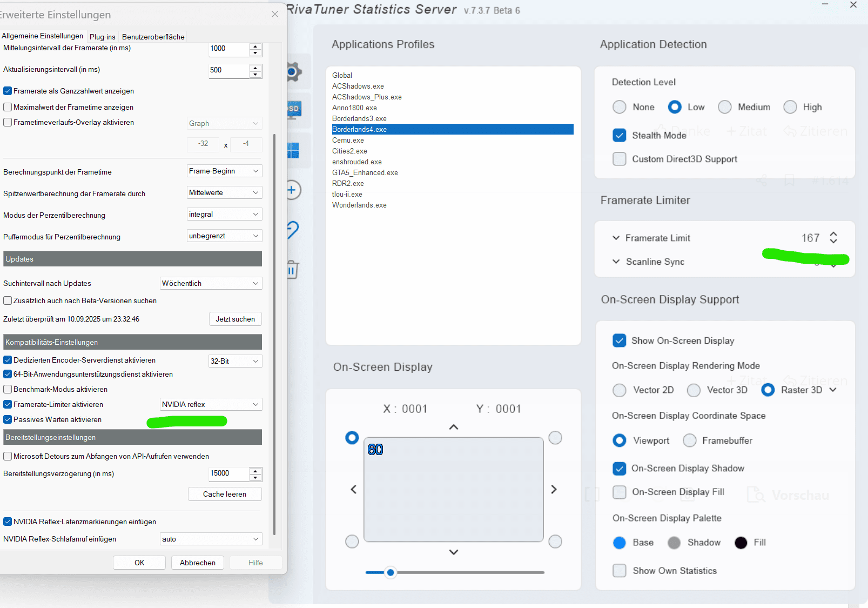Image resolution: width=868 pixels, height=608 pixels.
Task: Open Modus der Perzentilberechnung dropdown
Action: click(x=224, y=215)
